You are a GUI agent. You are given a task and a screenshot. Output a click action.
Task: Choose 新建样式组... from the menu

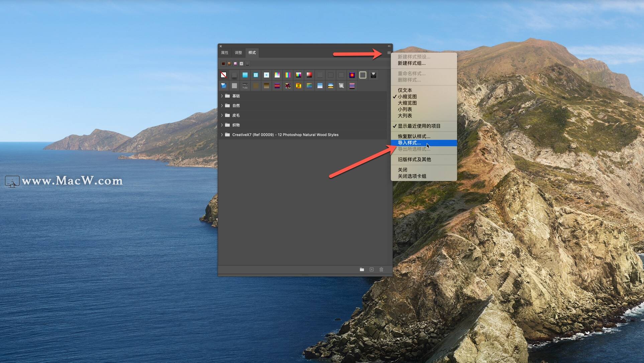coord(424,63)
